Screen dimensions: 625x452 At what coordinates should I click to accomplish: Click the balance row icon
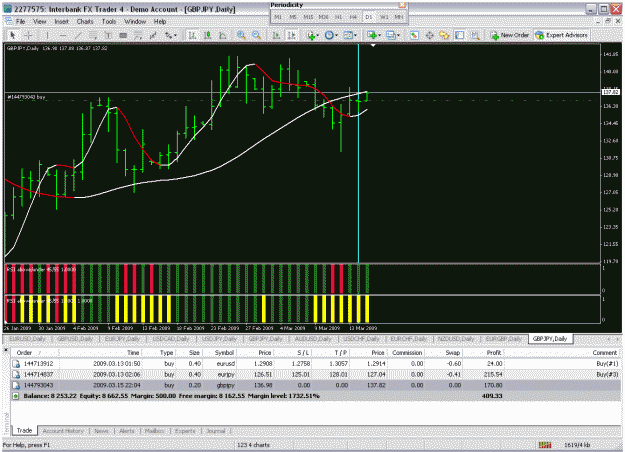pos(16,396)
